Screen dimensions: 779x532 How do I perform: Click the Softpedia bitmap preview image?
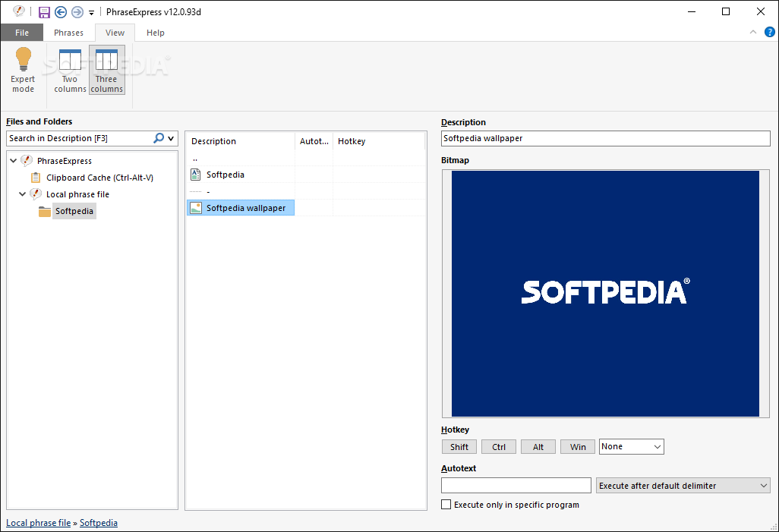pos(605,294)
